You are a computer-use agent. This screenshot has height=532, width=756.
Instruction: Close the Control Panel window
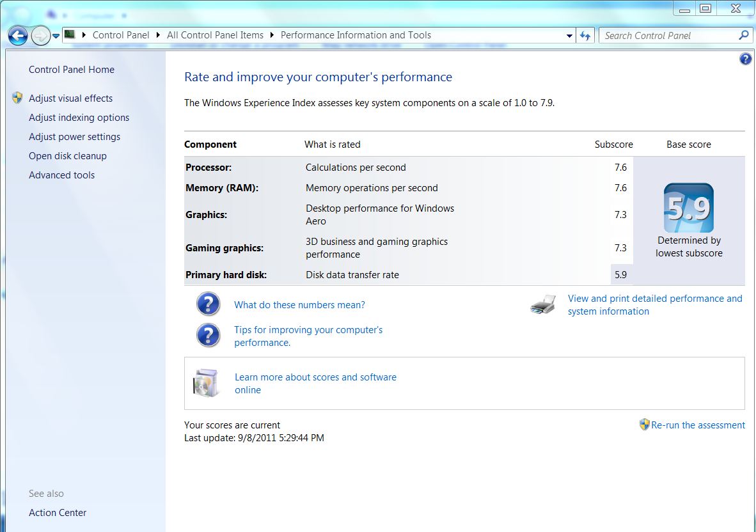click(736, 9)
